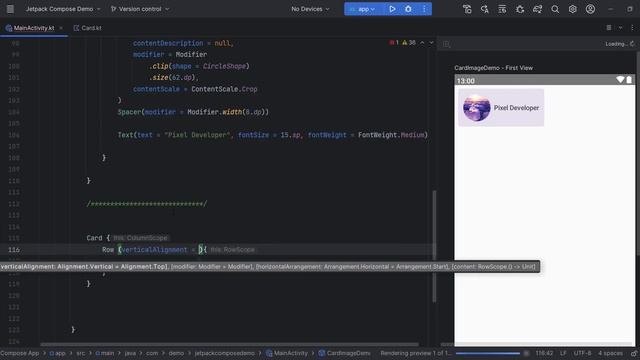This screenshot has height=360, width=640.
Task: Start debugging with the bug icon
Action: pos(408,9)
